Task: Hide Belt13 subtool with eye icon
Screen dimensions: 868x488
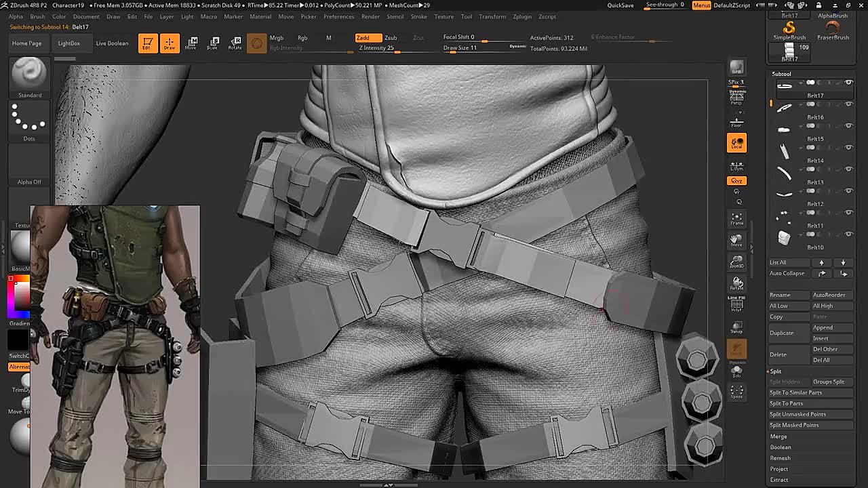Action: click(x=848, y=169)
